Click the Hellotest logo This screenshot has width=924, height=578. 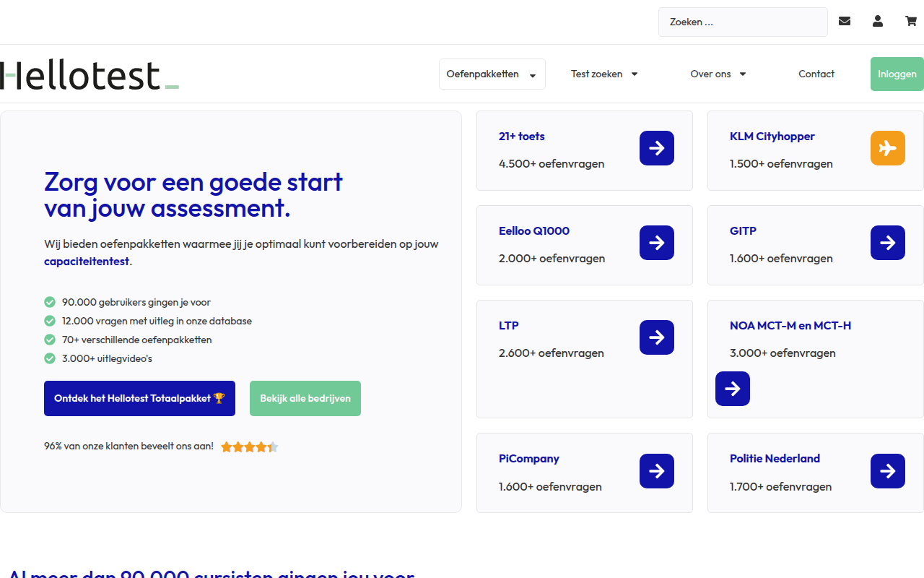coord(90,74)
